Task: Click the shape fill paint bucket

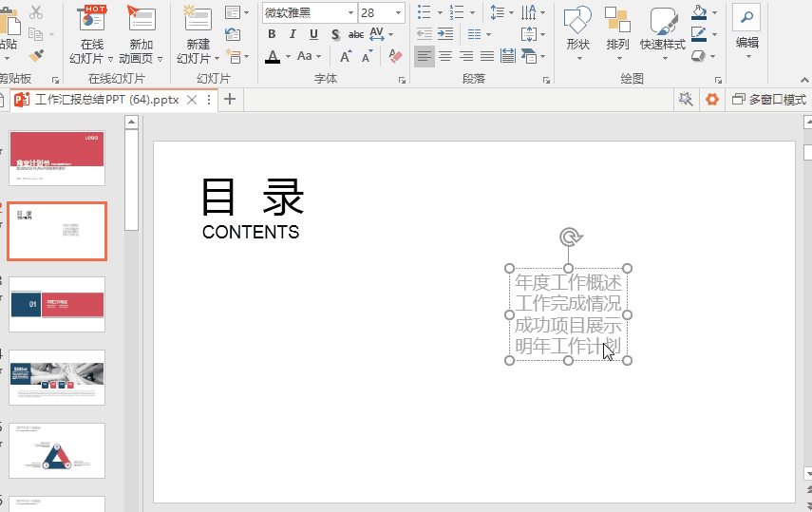Action: click(699, 12)
